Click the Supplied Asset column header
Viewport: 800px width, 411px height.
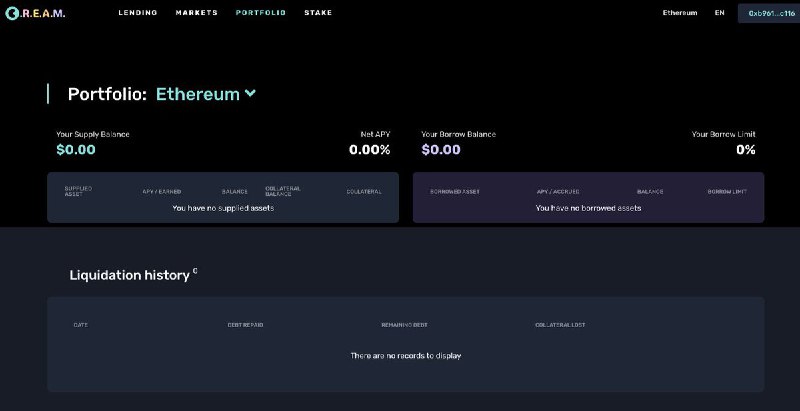pos(78,191)
